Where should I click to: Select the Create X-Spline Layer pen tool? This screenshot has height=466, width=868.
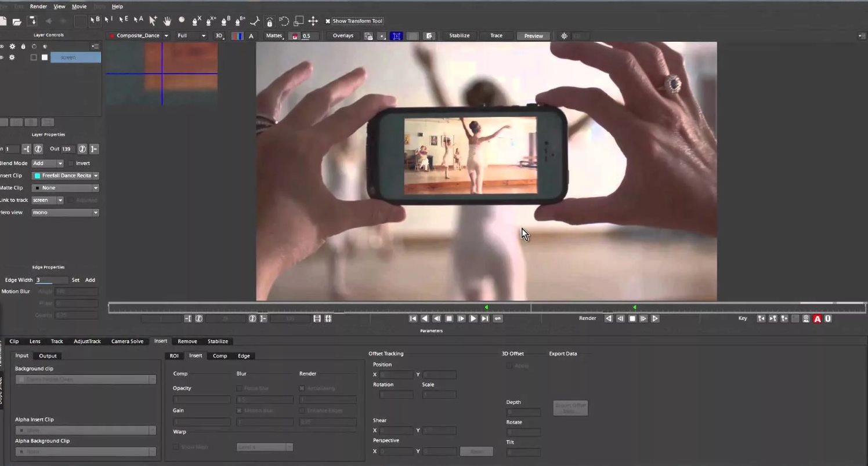point(197,21)
